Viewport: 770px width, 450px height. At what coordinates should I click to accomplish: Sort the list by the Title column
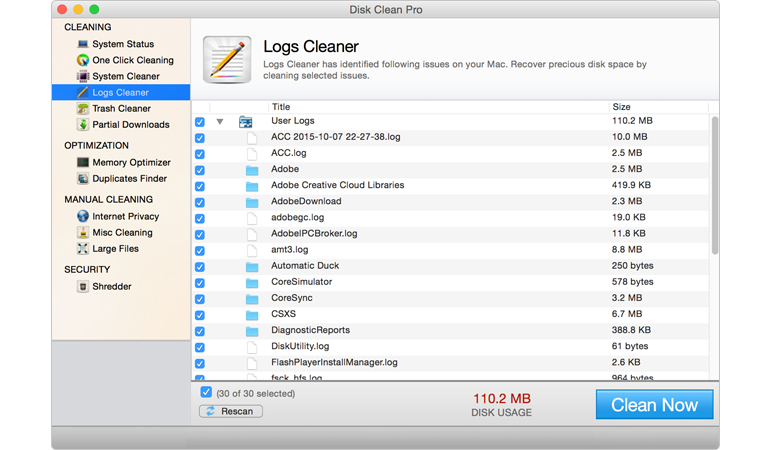coord(280,107)
